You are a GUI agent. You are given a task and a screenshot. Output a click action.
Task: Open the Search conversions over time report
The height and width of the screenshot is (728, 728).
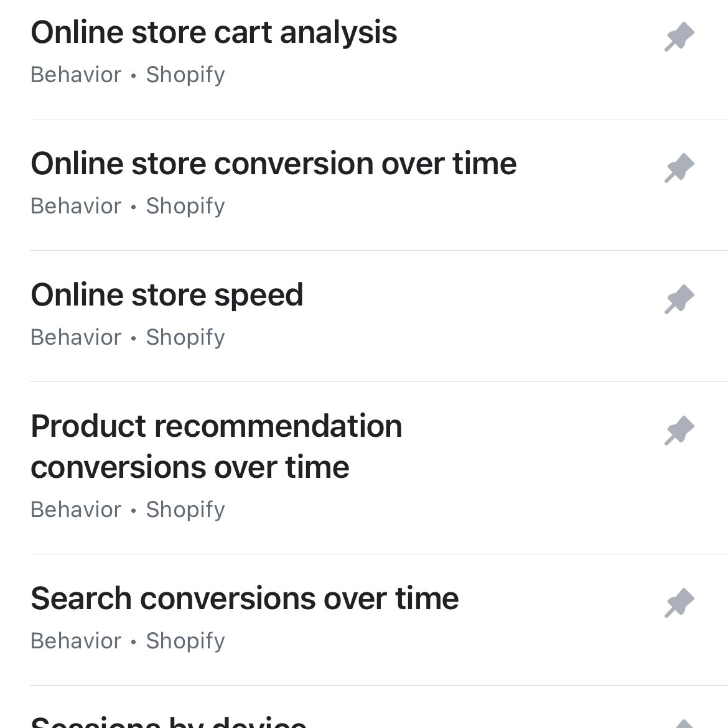[245, 599]
